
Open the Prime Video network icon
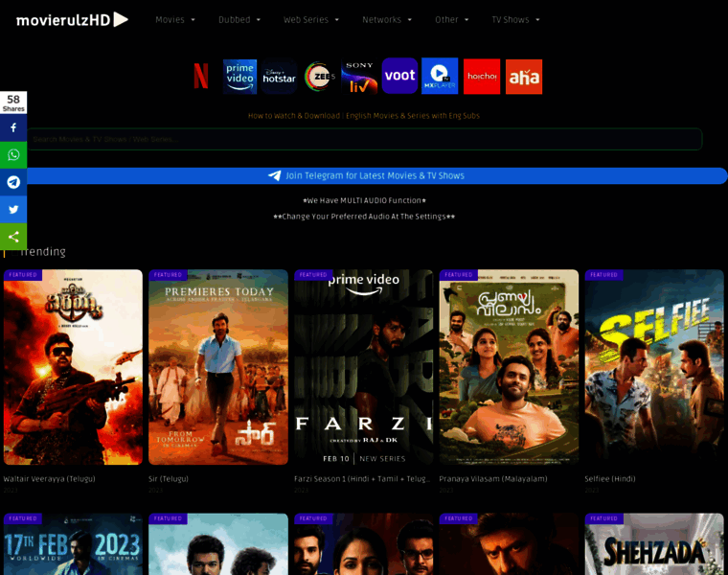(239, 77)
